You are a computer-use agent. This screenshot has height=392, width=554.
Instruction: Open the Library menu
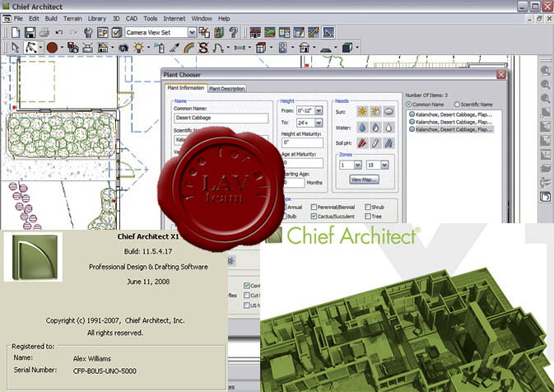[x=97, y=18]
